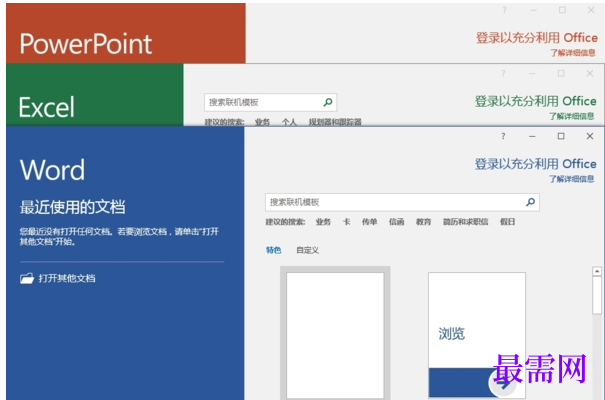
Task: Maximize the Excel window
Action: pyautogui.click(x=561, y=73)
